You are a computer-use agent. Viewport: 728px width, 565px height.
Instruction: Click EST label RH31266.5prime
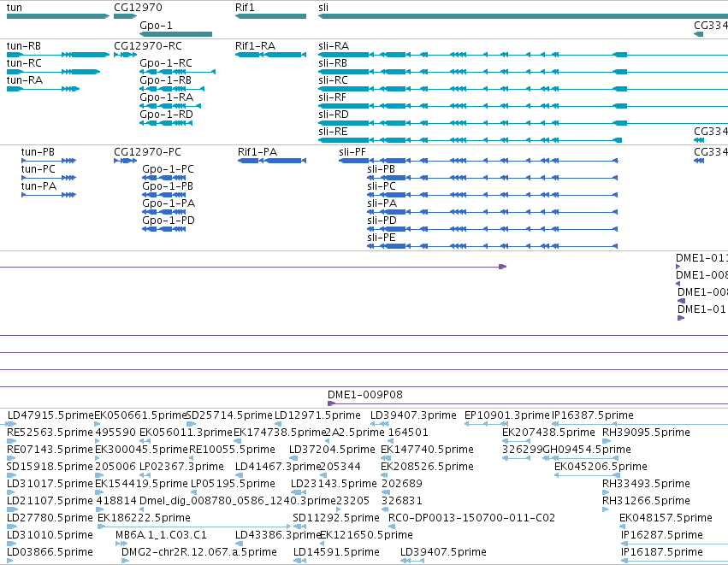click(x=646, y=502)
